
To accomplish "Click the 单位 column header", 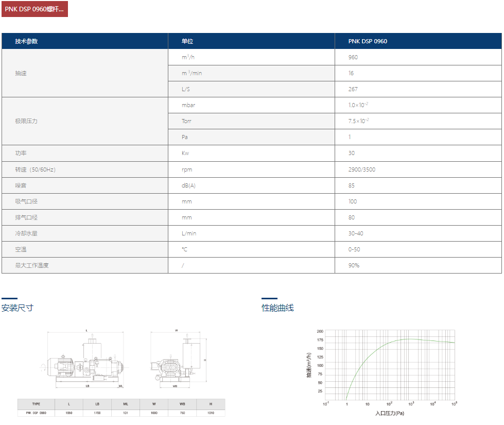I will [187, 41].
